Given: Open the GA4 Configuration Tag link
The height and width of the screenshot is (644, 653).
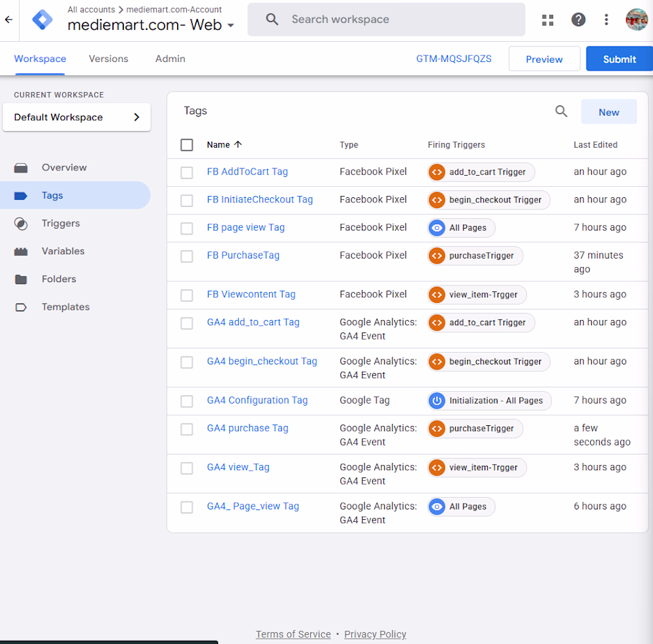Looking at the screenshot, I should point(257,400).
